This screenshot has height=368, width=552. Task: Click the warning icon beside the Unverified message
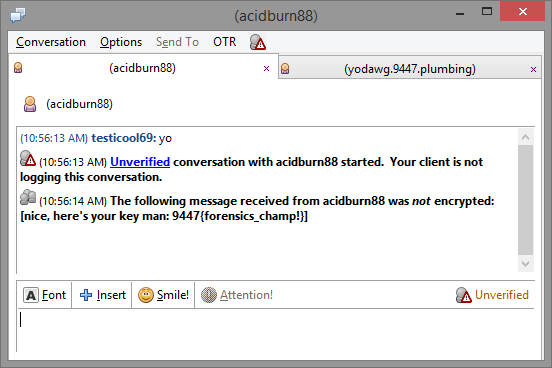point(28,158)
